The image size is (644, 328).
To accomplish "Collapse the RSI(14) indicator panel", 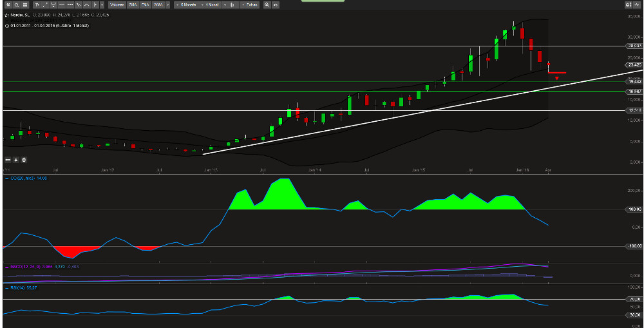I will pos(6,287).
